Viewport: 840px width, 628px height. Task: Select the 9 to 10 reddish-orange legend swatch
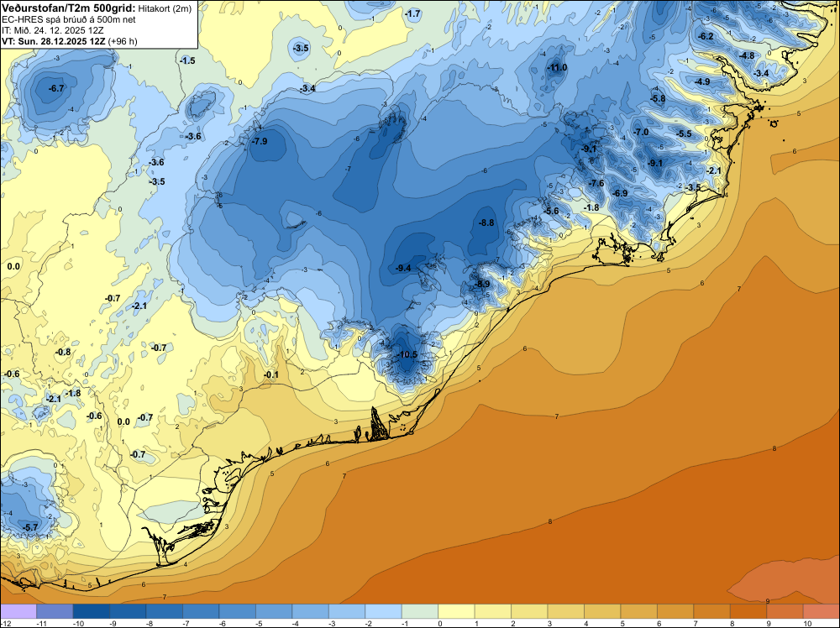click(785, 611)
